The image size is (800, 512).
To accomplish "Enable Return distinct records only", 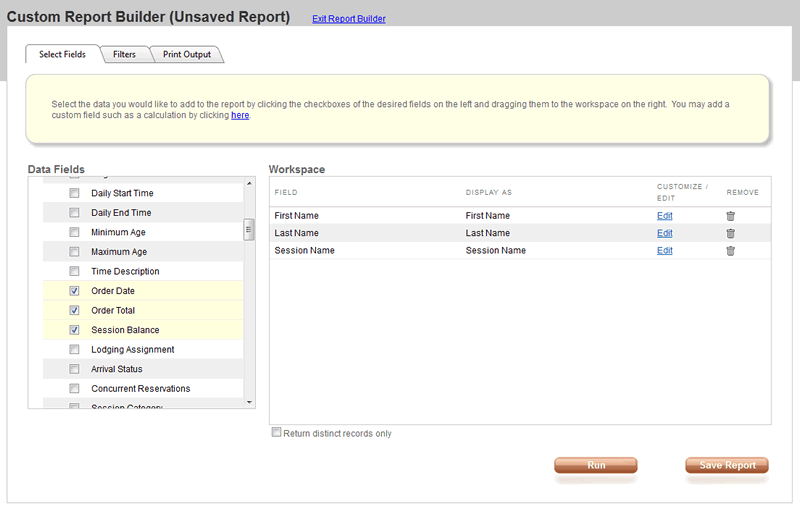I will (277, 433).
